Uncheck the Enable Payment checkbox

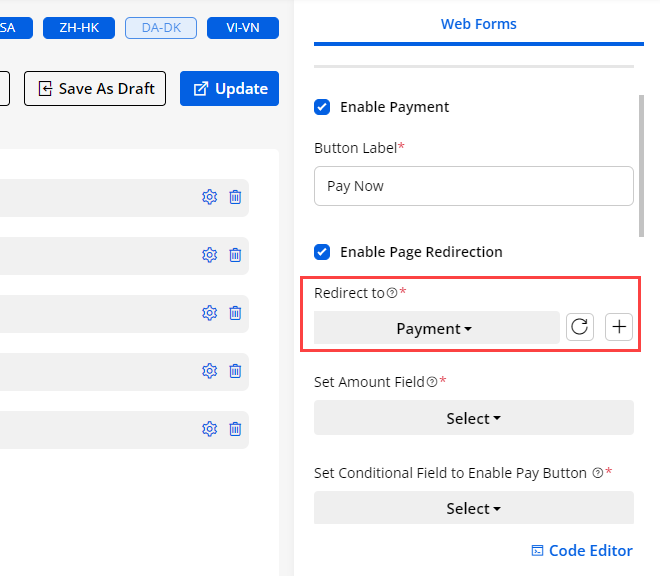322,107
